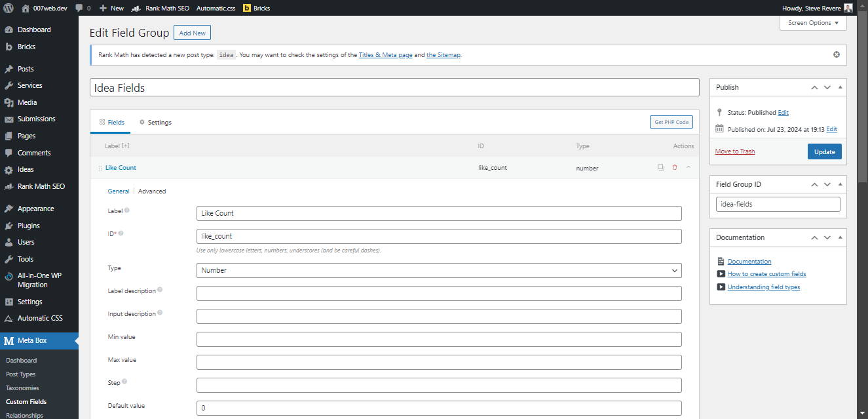Image resolution: width=868 pixels, height=419 pixels.
Task: Collapse the Like Count field settings
Action: (689, 168)
